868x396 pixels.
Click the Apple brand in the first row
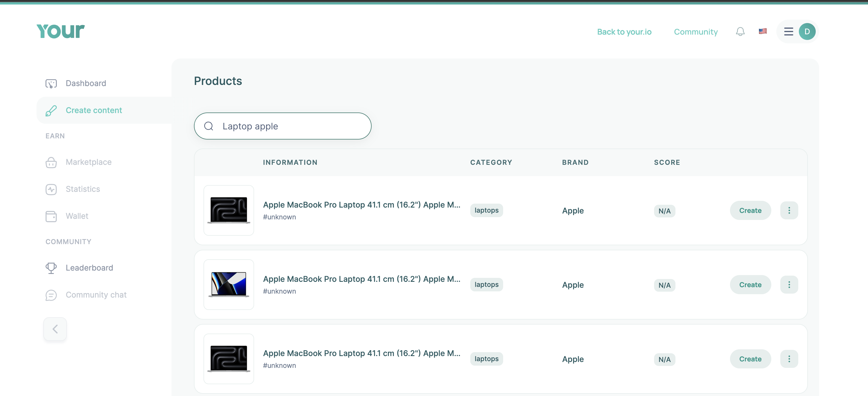click(x=573, y=211)
